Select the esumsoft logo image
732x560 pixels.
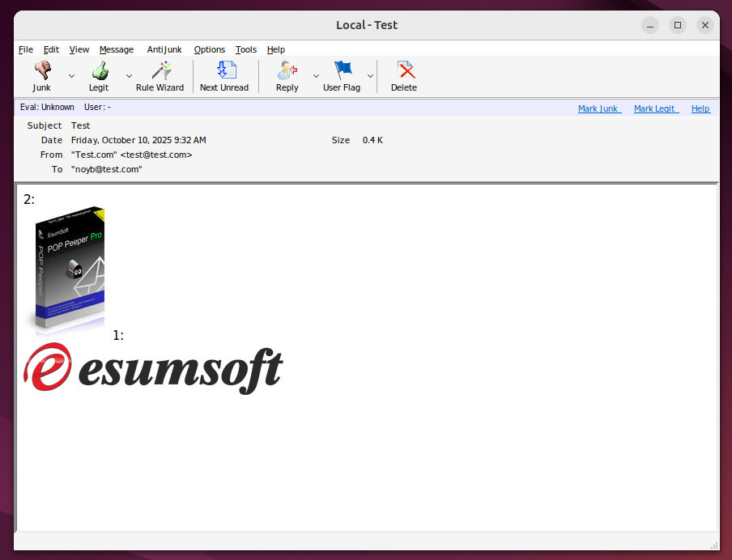(x=153, y=369)
